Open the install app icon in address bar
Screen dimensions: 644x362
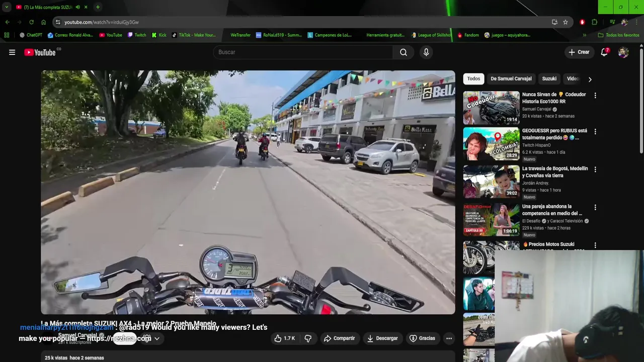point(554,22)
